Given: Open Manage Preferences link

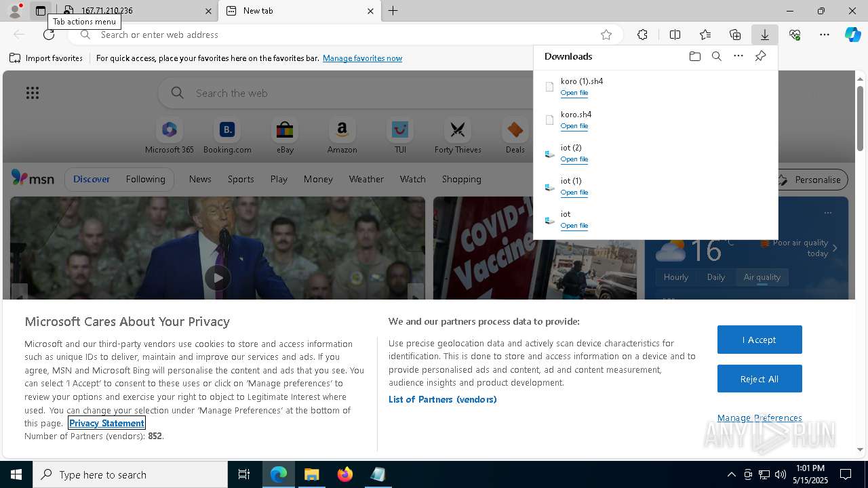Looking at the screenshot, I should tap(759, 418).
